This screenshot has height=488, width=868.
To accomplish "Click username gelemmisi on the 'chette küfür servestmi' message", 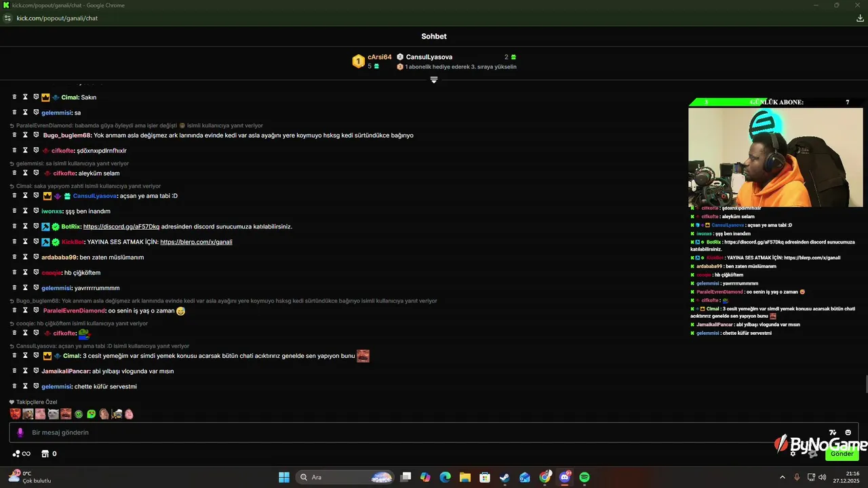I will pos(56,386).
